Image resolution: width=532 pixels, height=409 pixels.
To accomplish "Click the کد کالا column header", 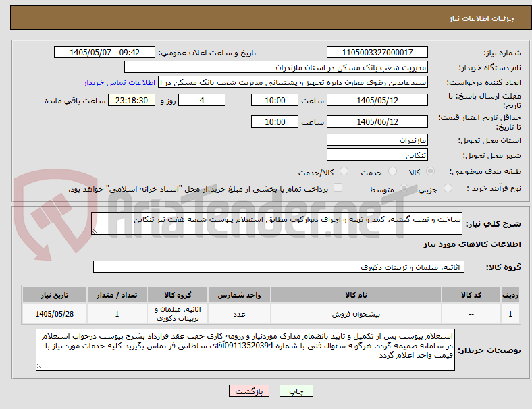I will (x=471, y=295).
